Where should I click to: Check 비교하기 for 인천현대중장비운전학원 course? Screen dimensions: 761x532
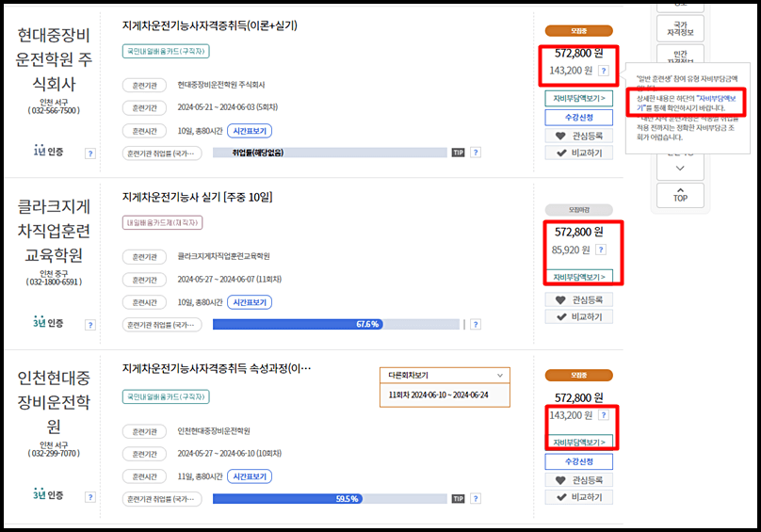point(579,497)
